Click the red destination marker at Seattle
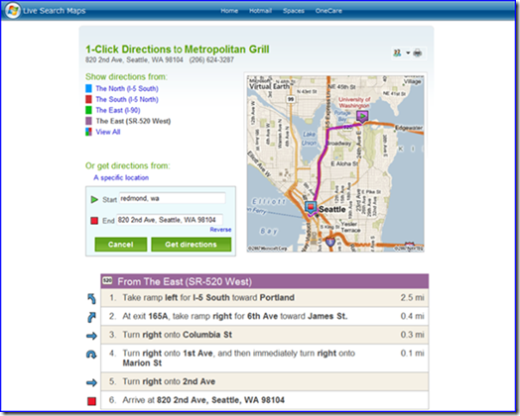520x416 pixels. coord(311,207)
